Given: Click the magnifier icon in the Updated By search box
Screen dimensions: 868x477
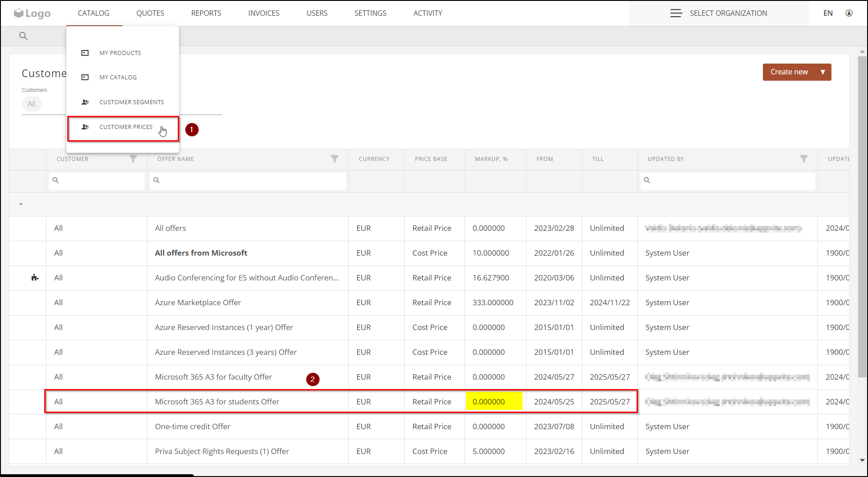Looking at the screenshot, I should click(647, 180).
